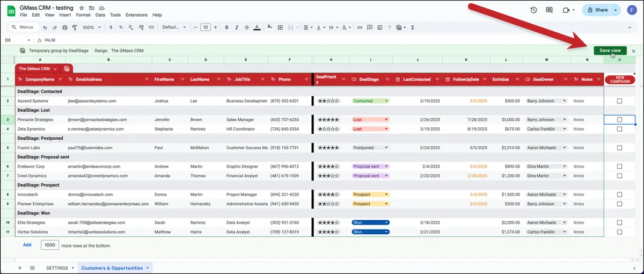Open version history clock icon
644x274 pixels.
tap(533, 10)
